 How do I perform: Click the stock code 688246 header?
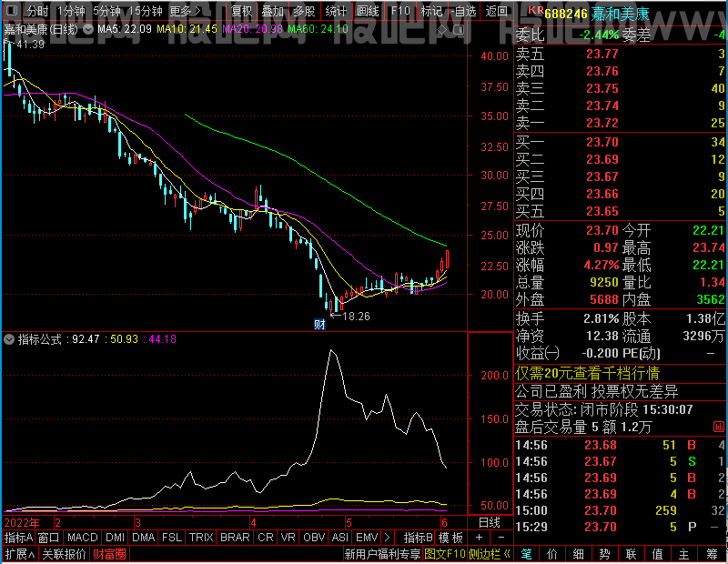click(566, 15)
